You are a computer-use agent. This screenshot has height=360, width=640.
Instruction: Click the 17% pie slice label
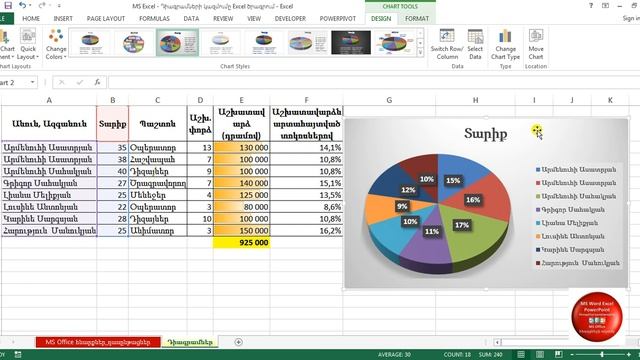point(462,225)
